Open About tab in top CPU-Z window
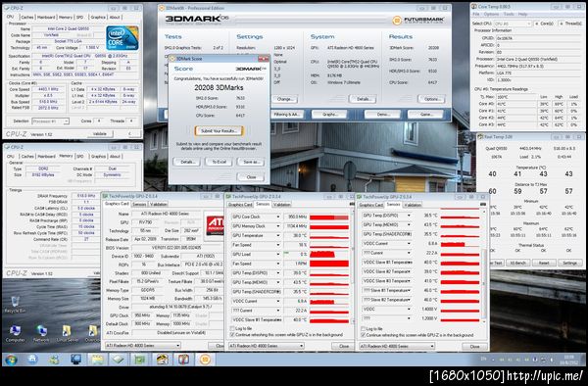This screenshot has width=588, height=386. (115, 18)
